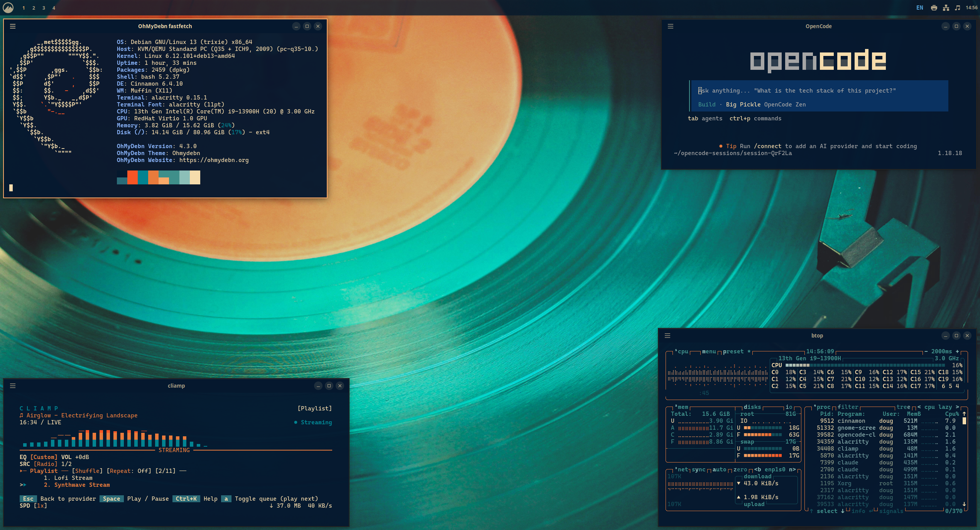The image size is (980, 530).
Task: Click the up arrow beside 'select' in btop
Action: 811,511
